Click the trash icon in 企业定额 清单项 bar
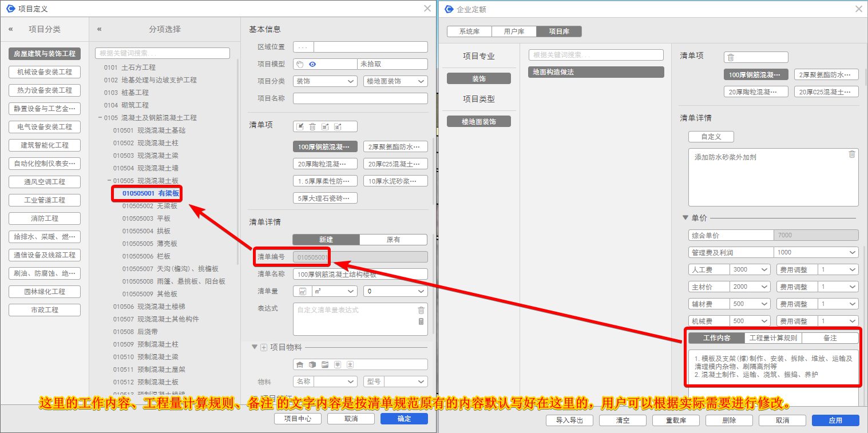Viewport: 868px width, 433px height. tap(731, 57)
